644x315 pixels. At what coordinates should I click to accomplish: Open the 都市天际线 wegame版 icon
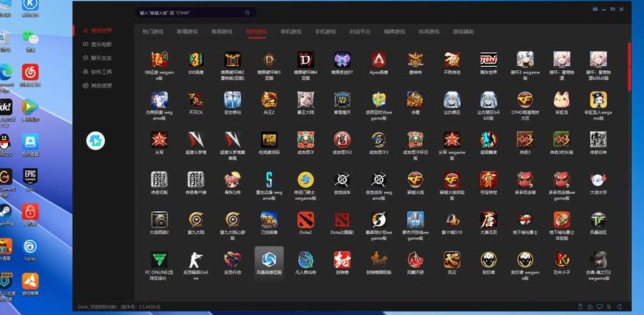[415, 220]
